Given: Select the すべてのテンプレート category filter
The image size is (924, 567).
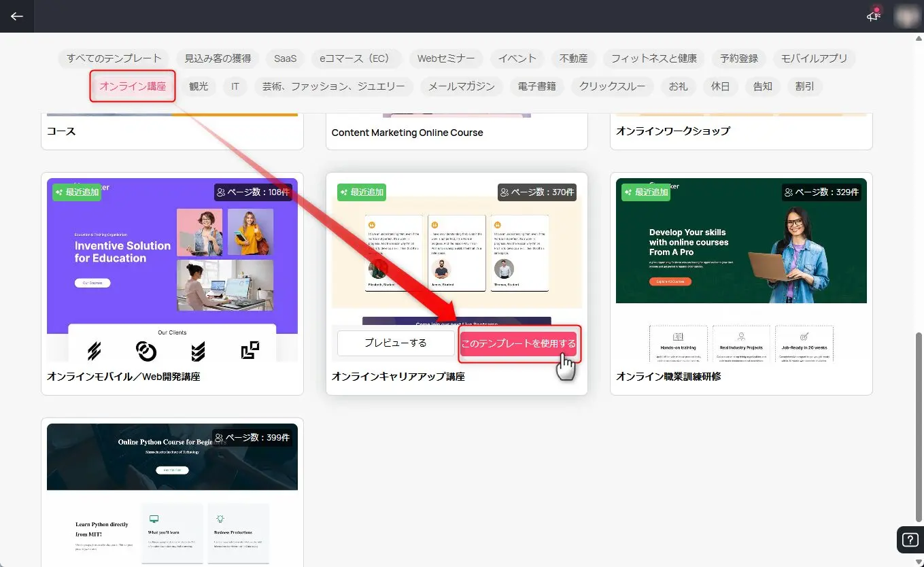Looking at the screenshot, I should coord(114,58).
